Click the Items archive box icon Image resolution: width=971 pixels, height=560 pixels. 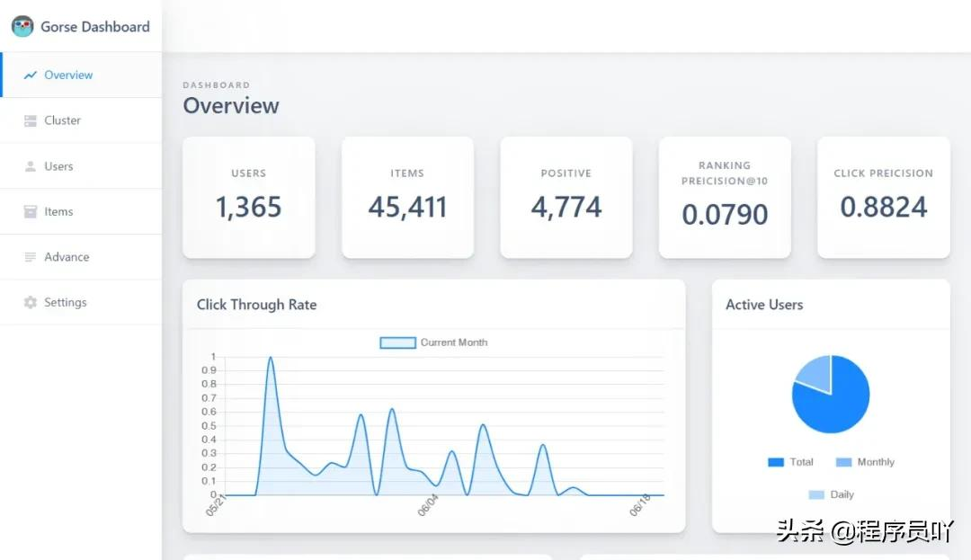(x=31, y=211)
